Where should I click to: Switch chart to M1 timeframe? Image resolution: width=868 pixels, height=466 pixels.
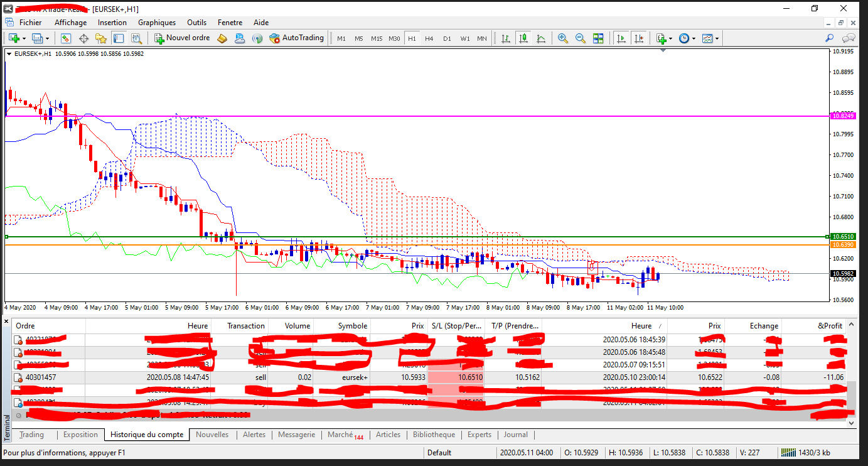click(341, 38)
